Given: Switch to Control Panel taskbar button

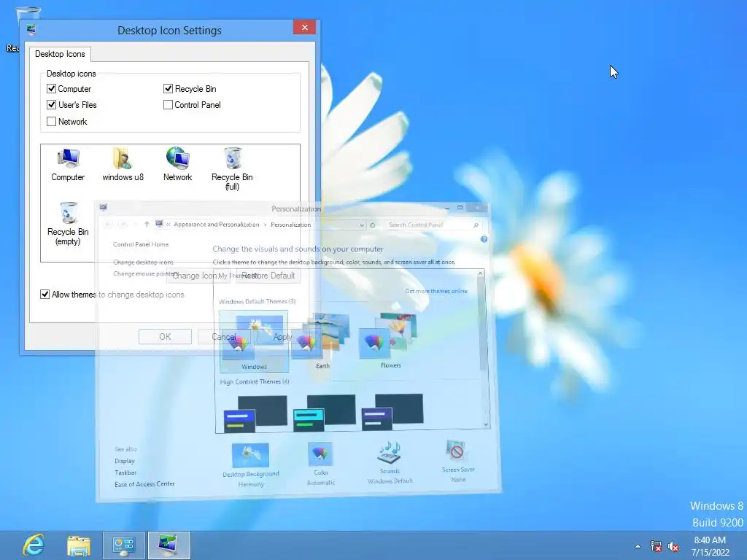Looking at the screenshot, I should point(124,545).
